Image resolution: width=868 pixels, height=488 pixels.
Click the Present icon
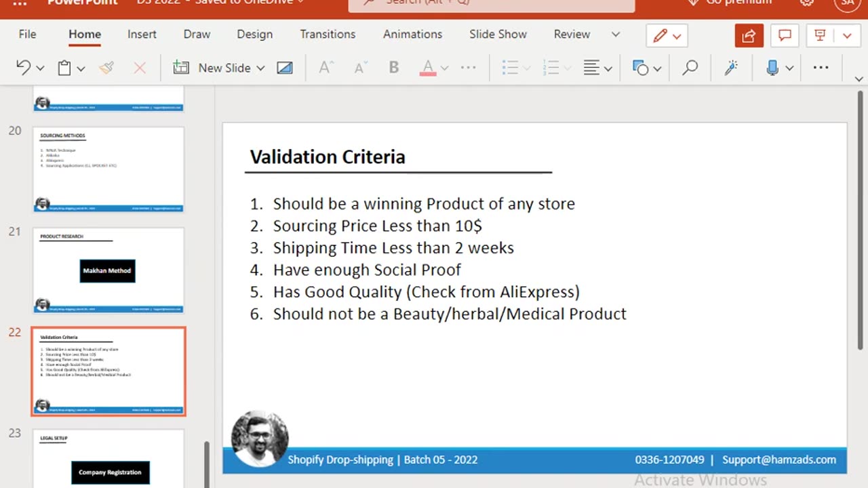pos(820,36)
